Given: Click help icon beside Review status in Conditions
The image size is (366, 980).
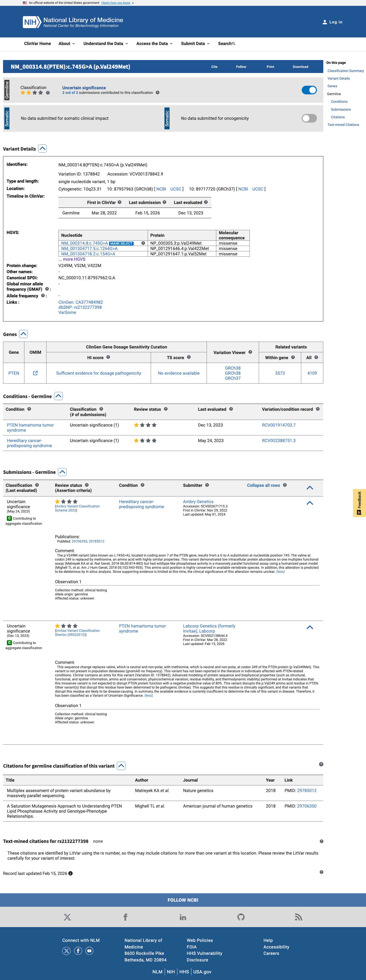Looking at the screenshot, I should tap(165, 409).
